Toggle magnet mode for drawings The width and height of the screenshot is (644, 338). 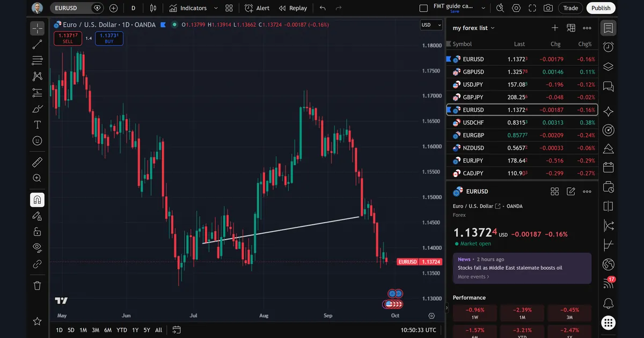[37, 200]
